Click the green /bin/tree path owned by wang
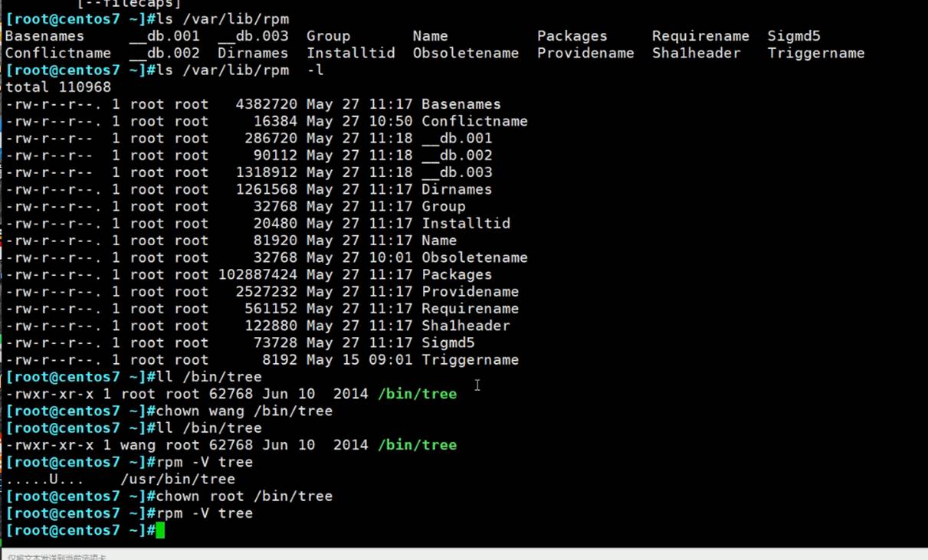928x560 pixels. click(417, 445)
